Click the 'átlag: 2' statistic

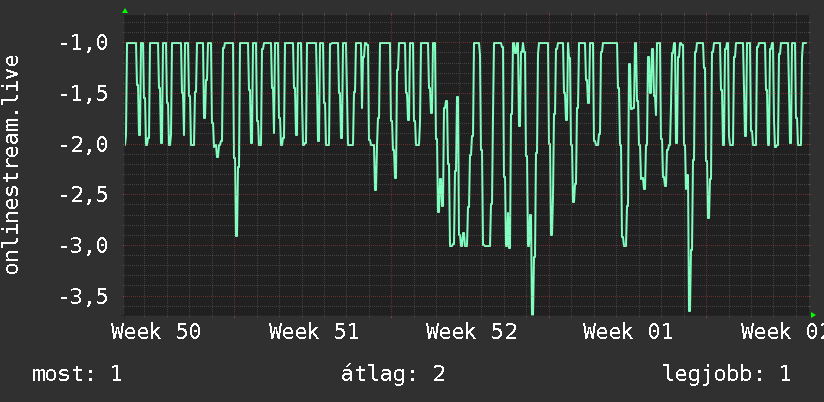pos(393,374)
